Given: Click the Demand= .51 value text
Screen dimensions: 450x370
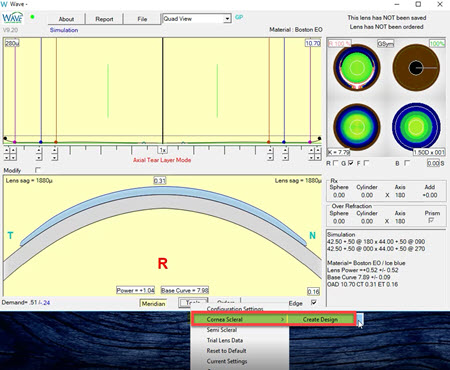Looking at the screenshot, I should [19, 303].
